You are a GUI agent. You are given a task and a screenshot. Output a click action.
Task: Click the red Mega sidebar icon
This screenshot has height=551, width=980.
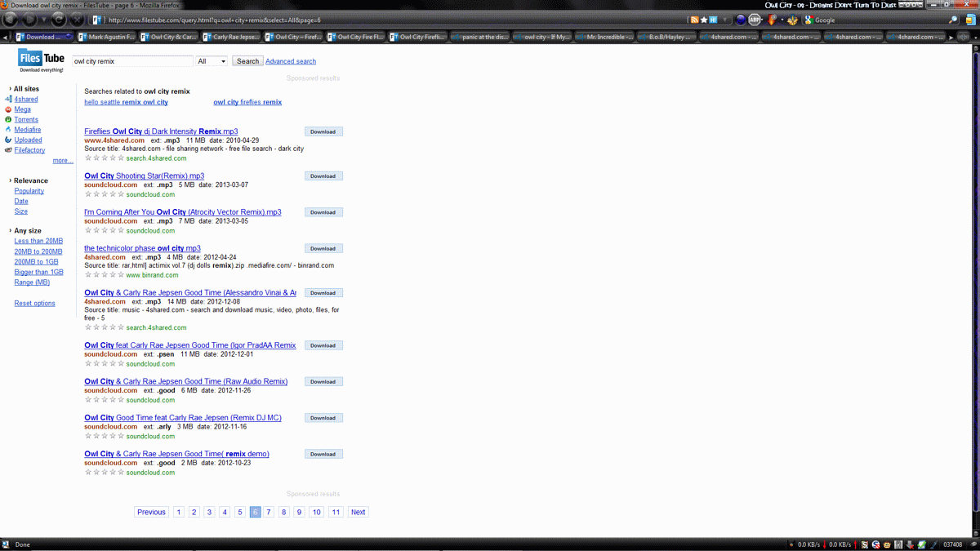8,109
